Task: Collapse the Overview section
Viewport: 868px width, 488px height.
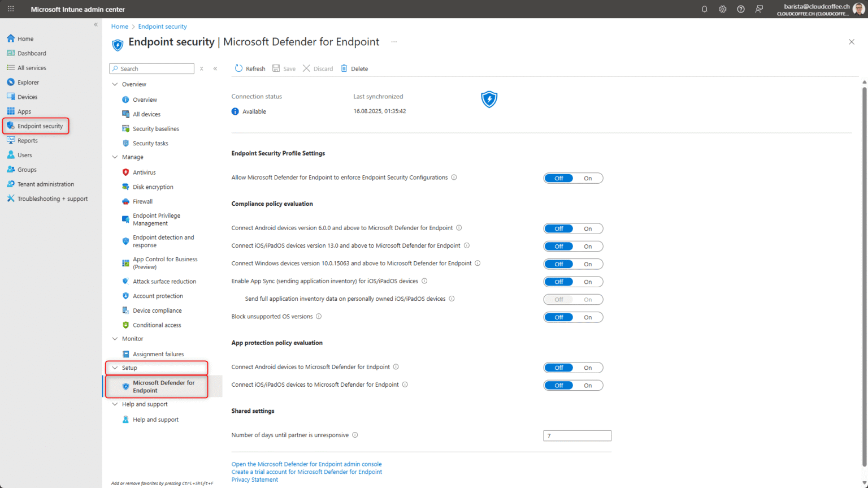Action: [x=115, y=84]
